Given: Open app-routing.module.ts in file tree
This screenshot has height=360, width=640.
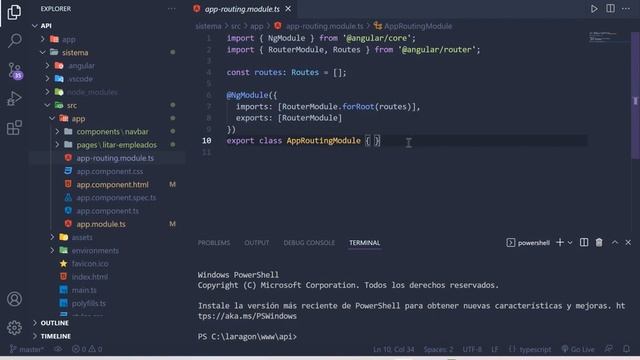Looking at the screenshot, I should click(x=115, y=158).
